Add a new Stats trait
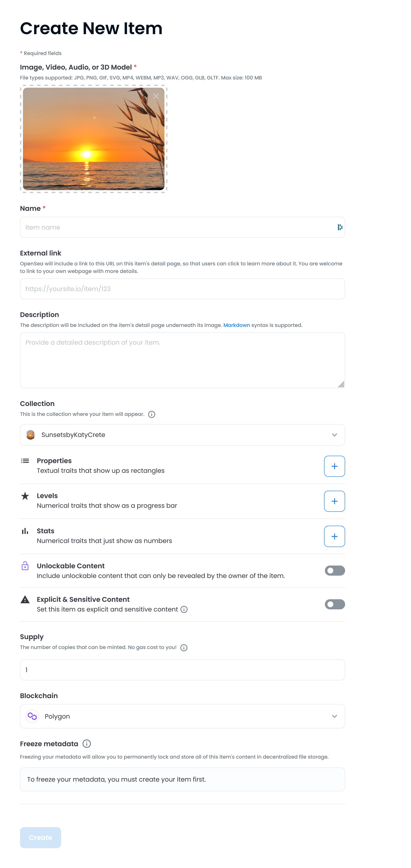The width and height of the screenshot is (411, 868). 334,536
